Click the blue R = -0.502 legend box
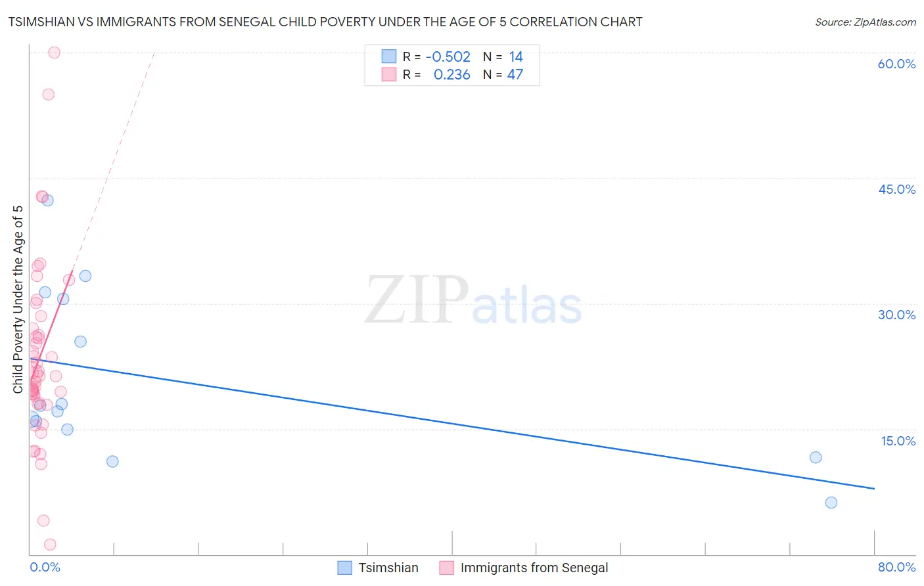 389,56
